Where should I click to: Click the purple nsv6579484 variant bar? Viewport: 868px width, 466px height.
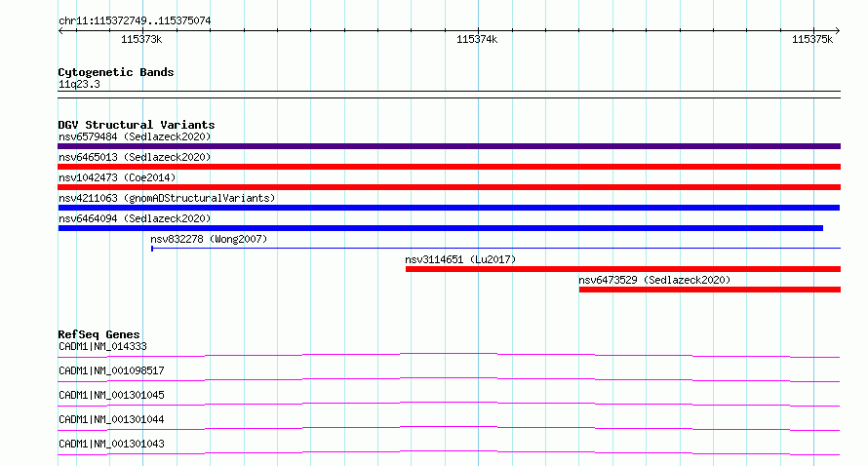[449, 146]
